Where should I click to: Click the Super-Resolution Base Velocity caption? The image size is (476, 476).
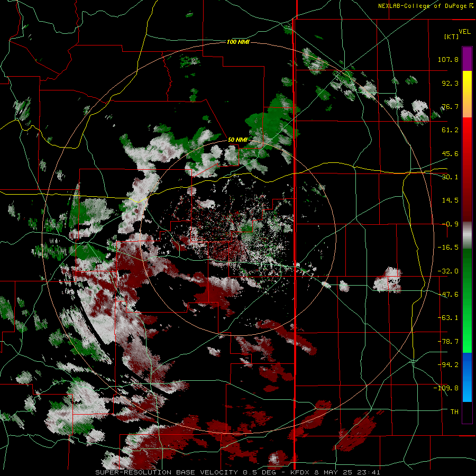237,472
